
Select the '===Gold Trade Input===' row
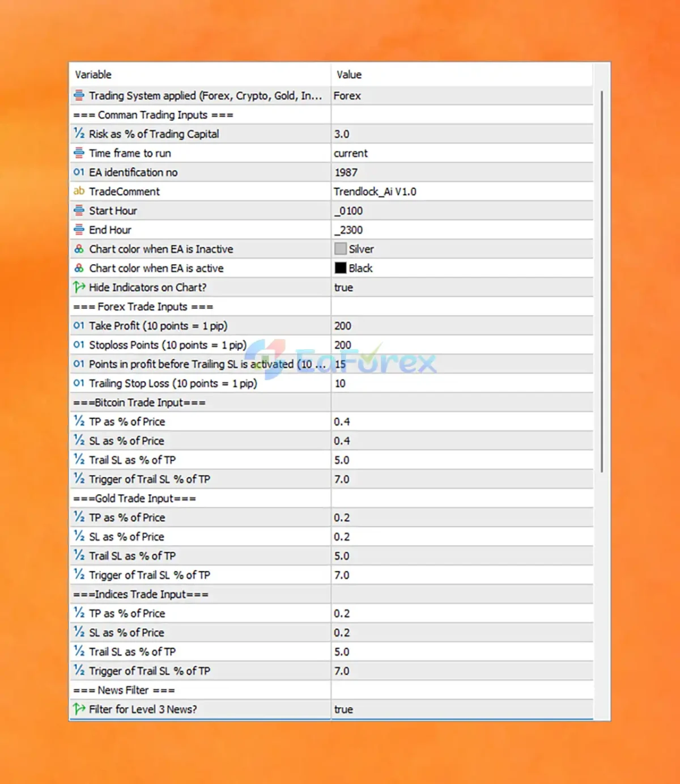click(331, 498)
